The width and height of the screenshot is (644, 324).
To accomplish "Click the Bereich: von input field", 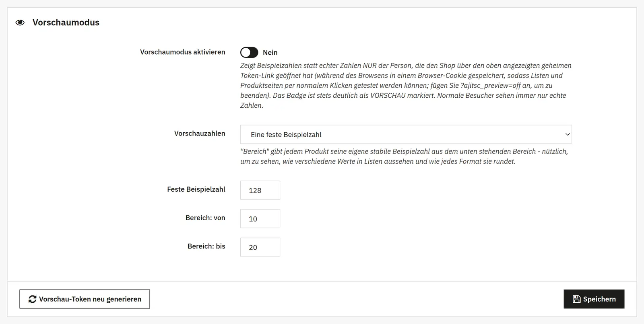I will point(260,219).
